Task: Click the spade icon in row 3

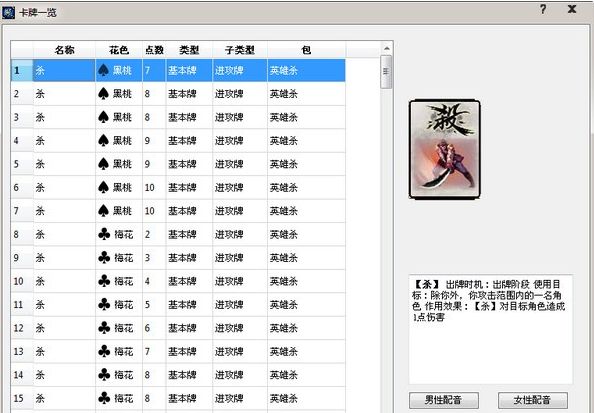Action: 103,117
